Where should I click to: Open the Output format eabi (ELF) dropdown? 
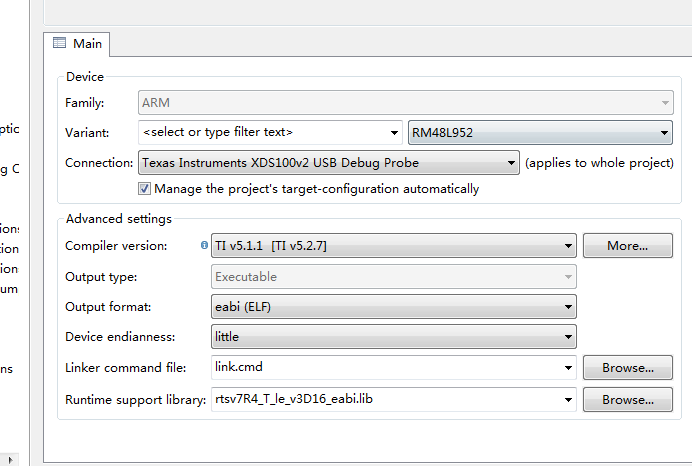click(x=394, y=307)
